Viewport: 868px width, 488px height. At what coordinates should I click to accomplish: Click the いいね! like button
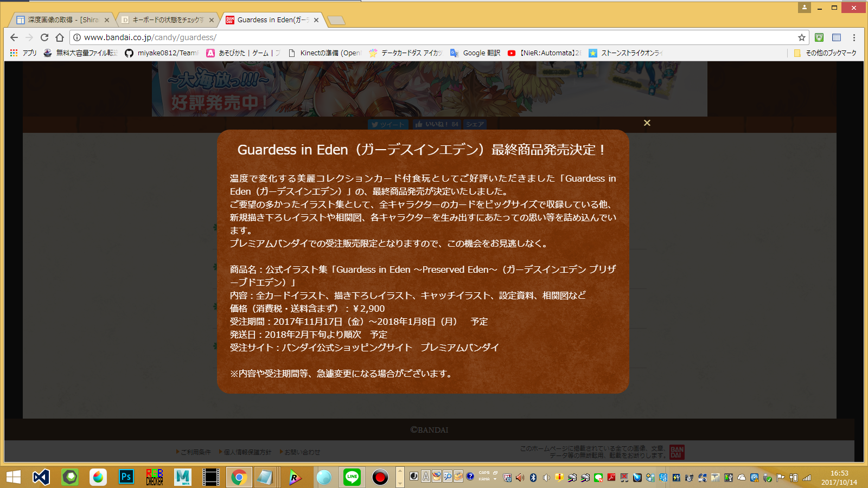click(437, 124)
